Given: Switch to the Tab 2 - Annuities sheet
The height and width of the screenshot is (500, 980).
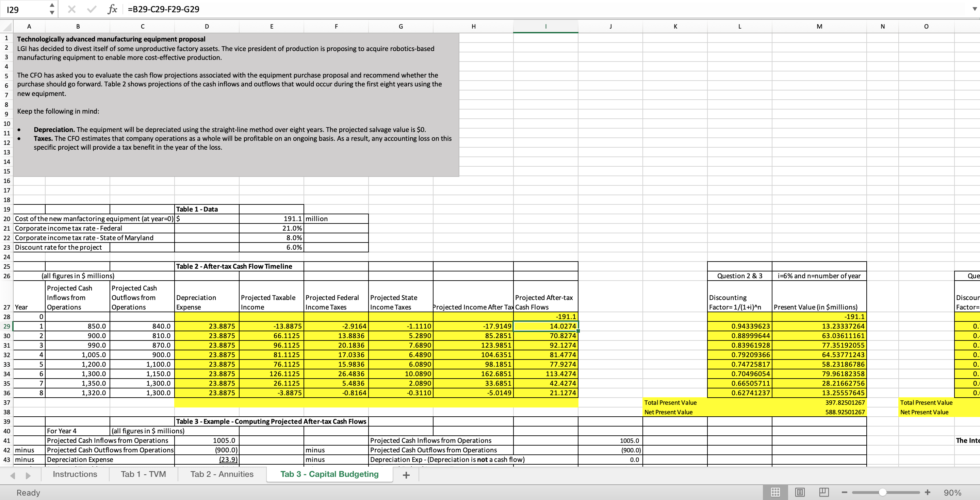Looking at the screenshot, I should click(x=222, y=474).
